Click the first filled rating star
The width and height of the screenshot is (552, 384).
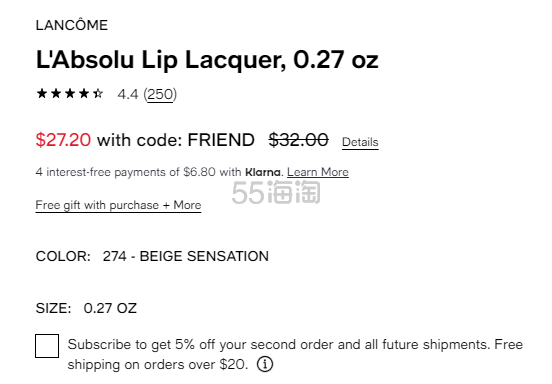coord(42,94)
